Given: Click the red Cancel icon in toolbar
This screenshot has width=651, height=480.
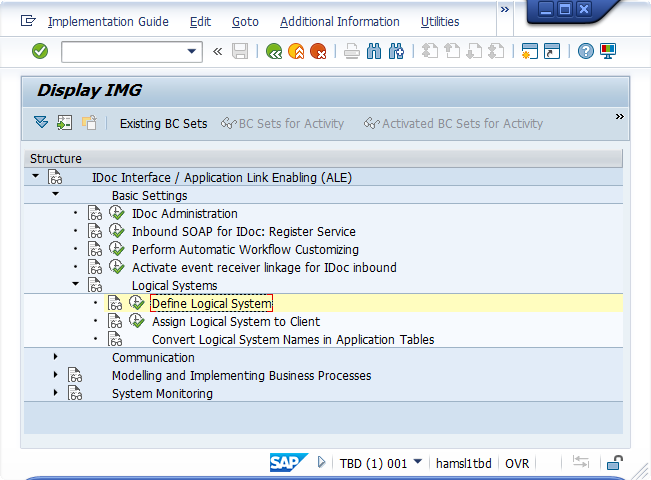Looking at the screenshot, I should click(317, 51).
